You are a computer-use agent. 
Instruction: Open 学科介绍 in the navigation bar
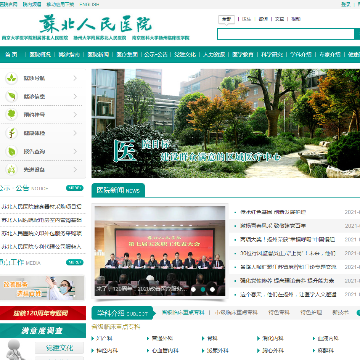click(x=301, y=55)
